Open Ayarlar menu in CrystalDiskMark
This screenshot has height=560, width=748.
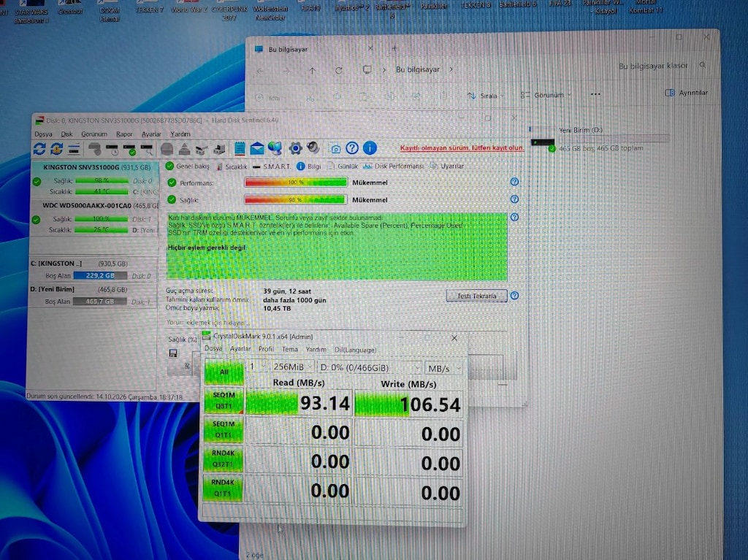click(240, 349)
